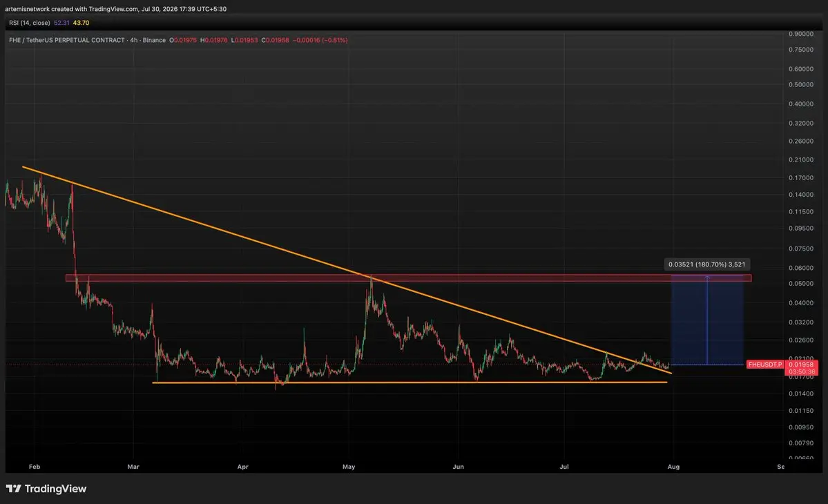
Task: Click the 0.00790 price axis label
Action: coord(801,443)
